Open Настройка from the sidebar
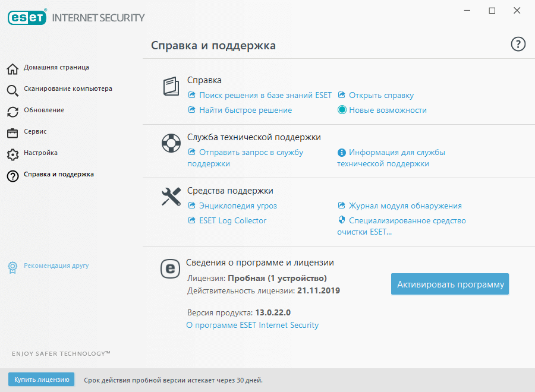 [40, 153]
